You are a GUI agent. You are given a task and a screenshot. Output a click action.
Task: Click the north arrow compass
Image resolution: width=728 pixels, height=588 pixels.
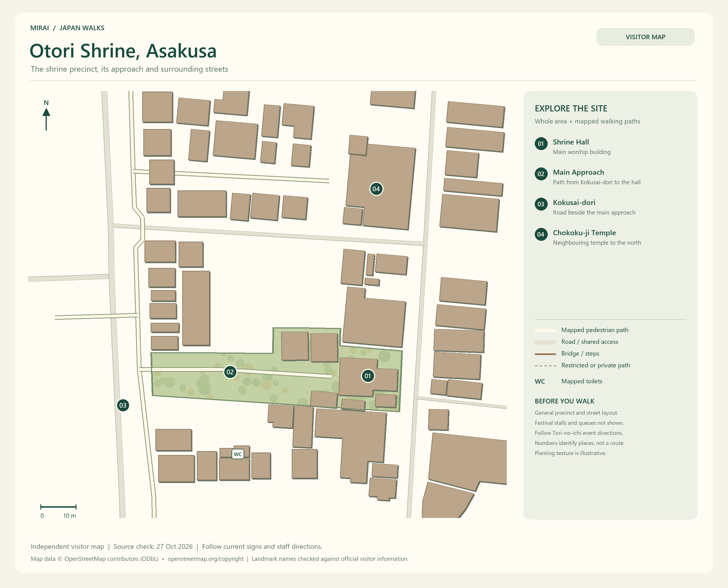click(x=46, y=115)
